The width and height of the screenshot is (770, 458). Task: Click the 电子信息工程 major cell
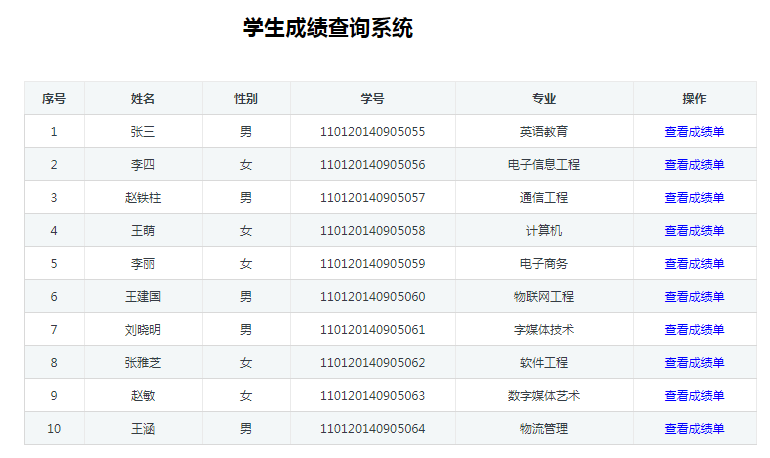[x=544, y=164]
